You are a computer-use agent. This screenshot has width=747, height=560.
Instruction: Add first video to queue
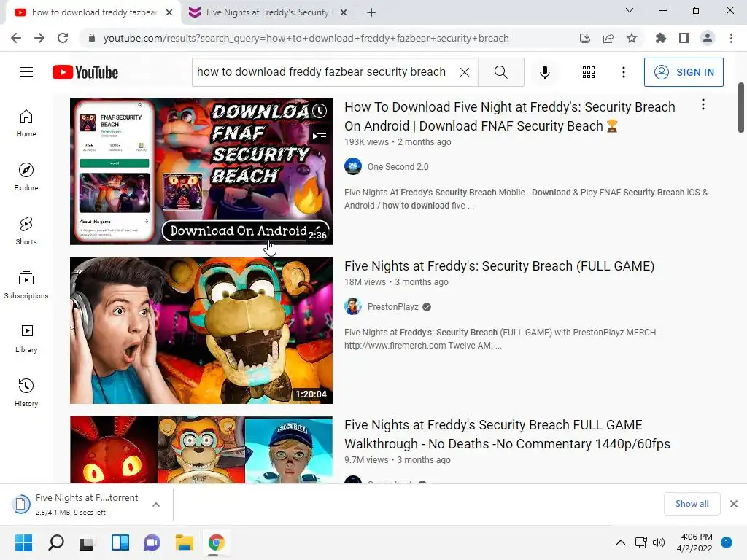click(320, 135)
